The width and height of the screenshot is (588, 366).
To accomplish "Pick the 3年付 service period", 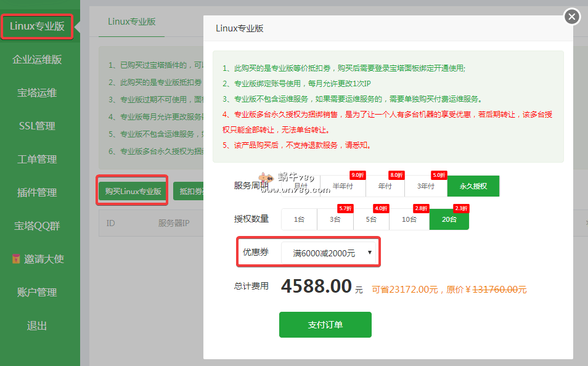I will pyautogui.click(x=425, y=185).
